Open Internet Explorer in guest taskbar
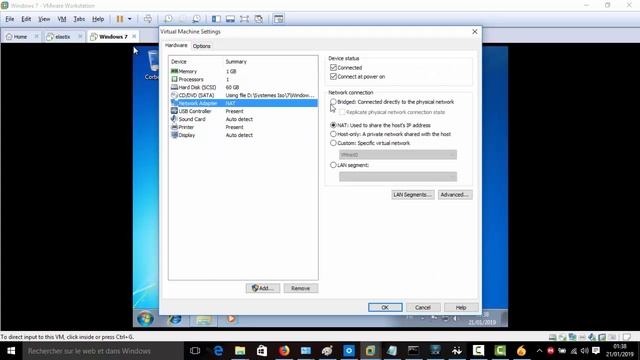The height and width of the screenshot is (360, 640). [175, 319]
